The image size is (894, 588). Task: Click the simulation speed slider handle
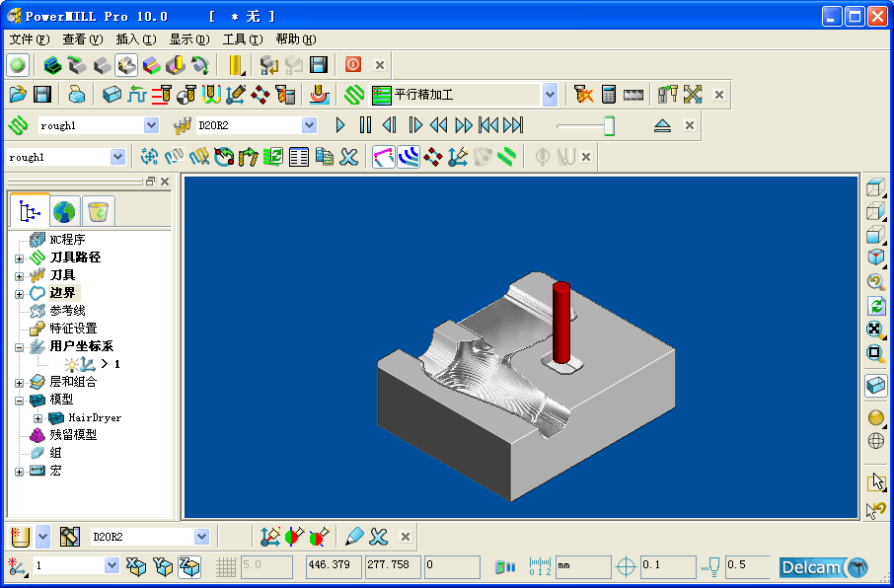coord(609,125)
